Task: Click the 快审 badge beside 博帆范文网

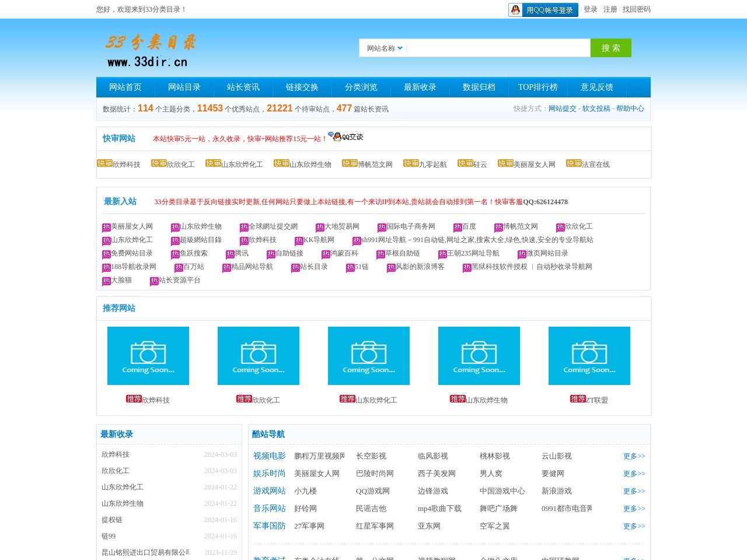Action: pyautogui.click(x=350, y=163)
